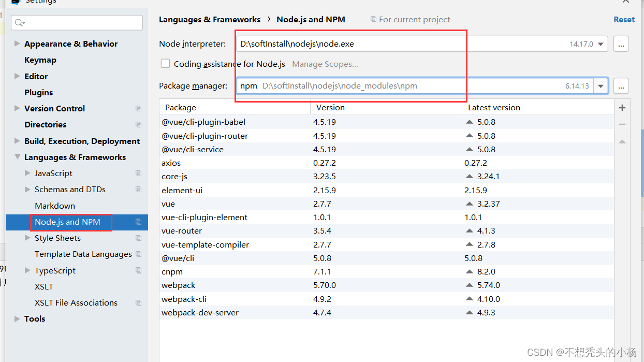Click update arrow for core-js row

pyautogui.click(x=470, y=177)
